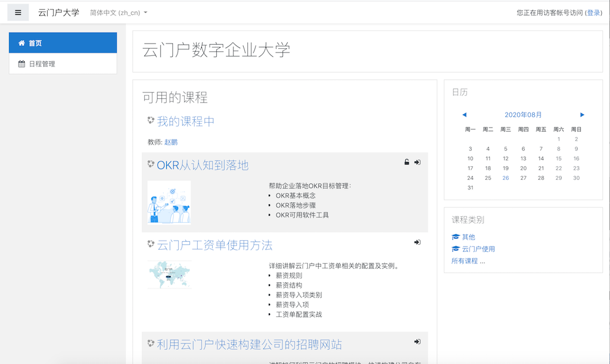Click the 可用的课程 section heading
Image resolution: width=610 pixels, height=364 pixels.
click(x=175, y=97)
